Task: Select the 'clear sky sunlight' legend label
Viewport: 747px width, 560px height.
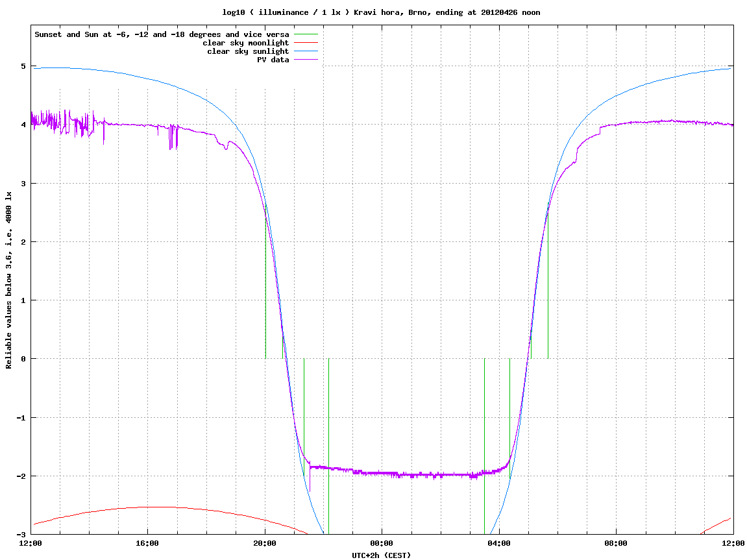Action: point(248,51)
